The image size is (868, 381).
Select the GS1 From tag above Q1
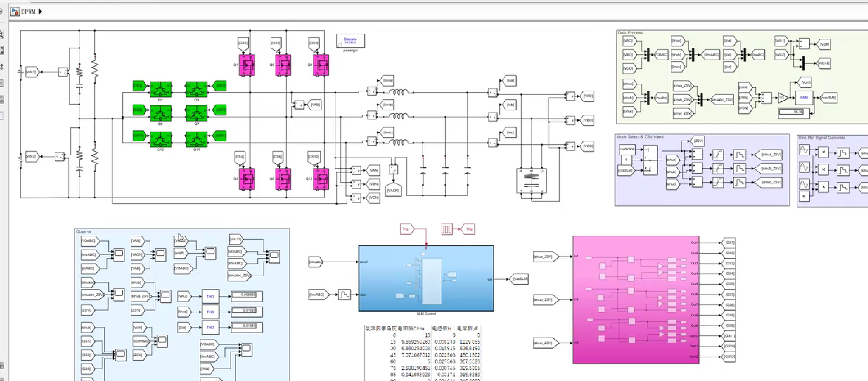pyautogui.click(x=243, y=43)
